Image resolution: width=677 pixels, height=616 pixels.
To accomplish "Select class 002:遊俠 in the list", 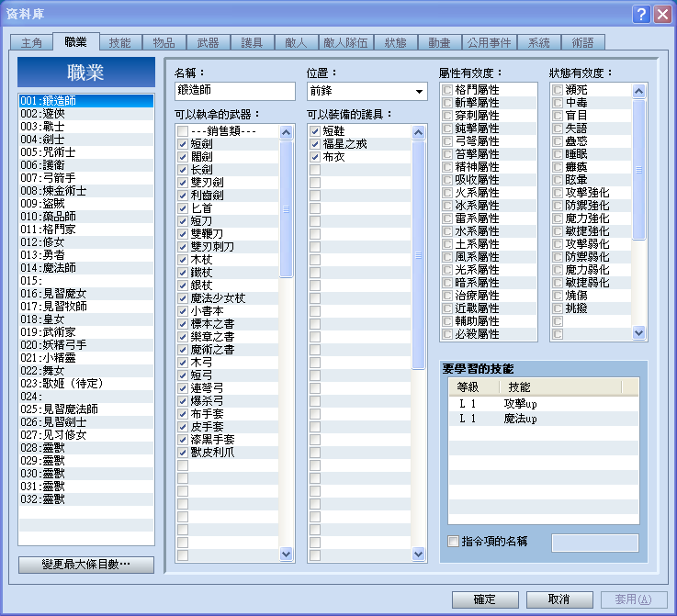I will (86, 114).
